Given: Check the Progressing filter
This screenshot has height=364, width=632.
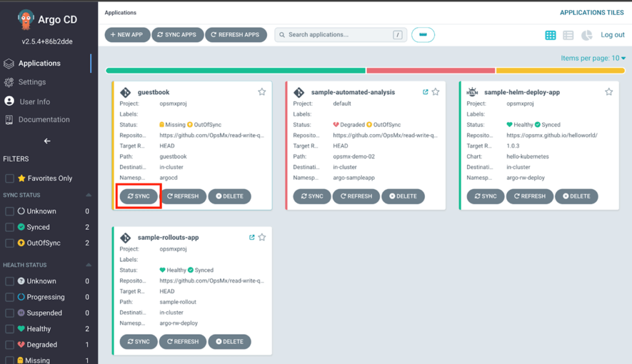Looking at the screenshot, I should (x=10, y=297).
